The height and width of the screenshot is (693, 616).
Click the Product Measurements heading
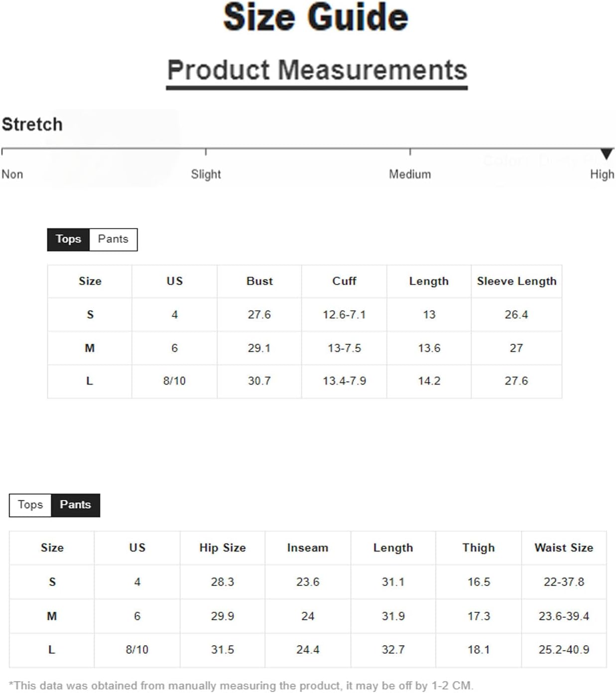317,70
